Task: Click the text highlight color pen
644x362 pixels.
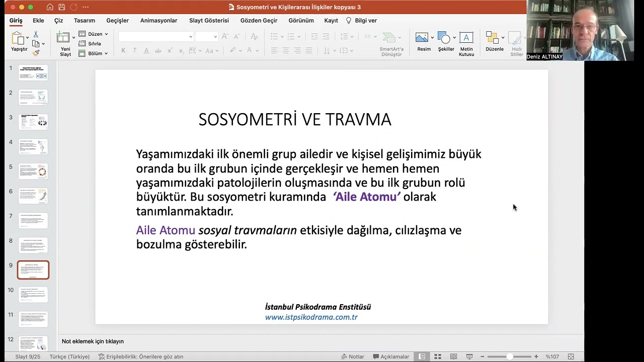Action: tap(232, 51)
